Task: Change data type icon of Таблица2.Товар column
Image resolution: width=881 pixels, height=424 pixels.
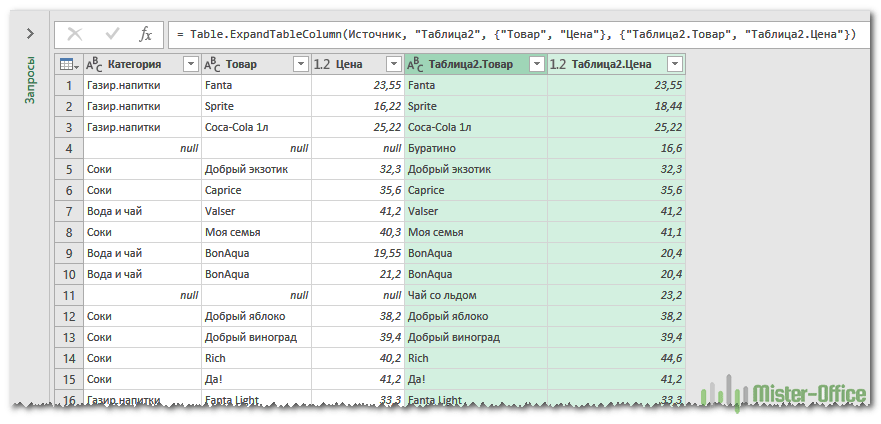Action: pos(416,64)
